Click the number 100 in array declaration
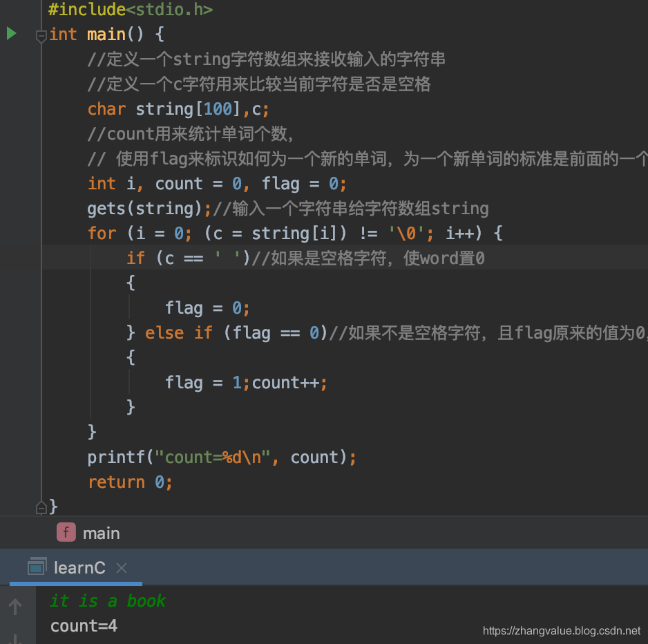The width and height of the screenshot is (648, 644). point(218,109)
